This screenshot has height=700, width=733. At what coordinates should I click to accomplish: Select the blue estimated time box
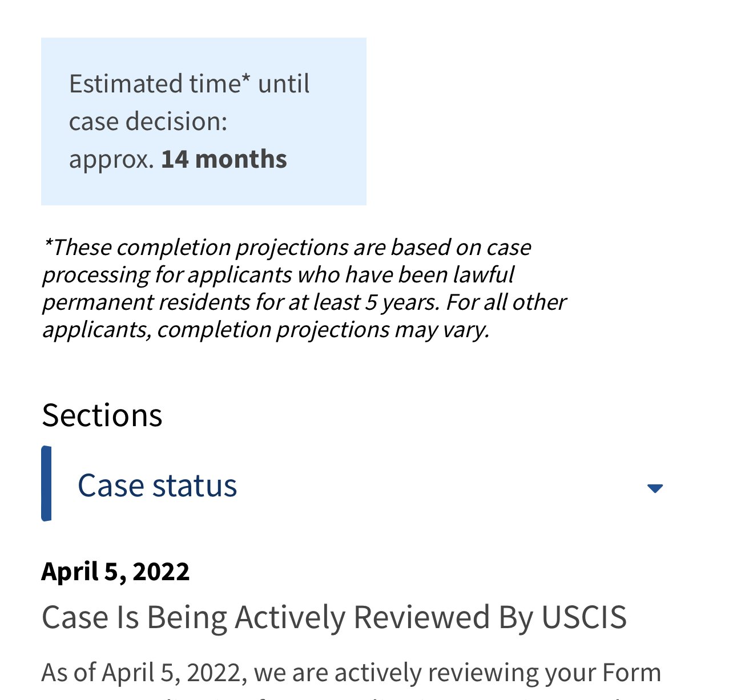204,122
